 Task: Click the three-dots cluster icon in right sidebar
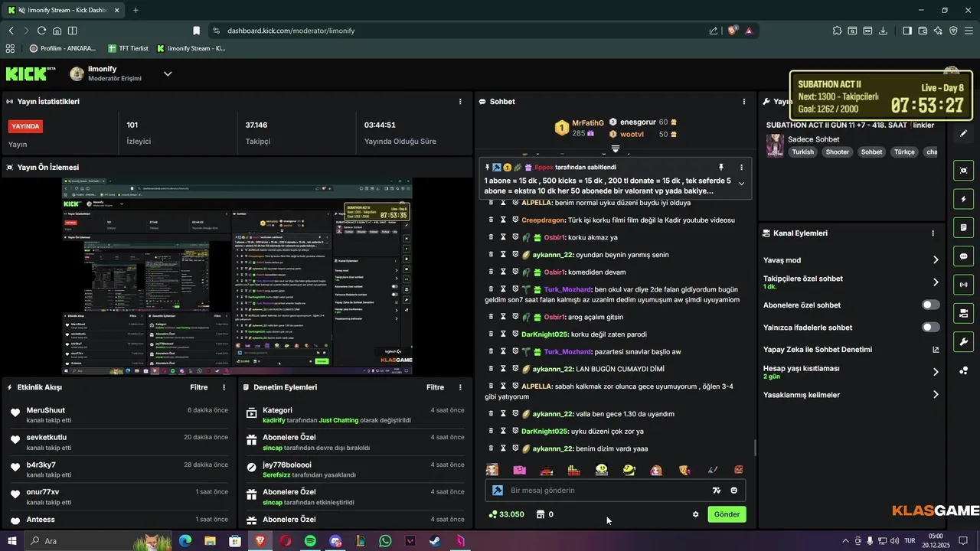pos(963,370)
